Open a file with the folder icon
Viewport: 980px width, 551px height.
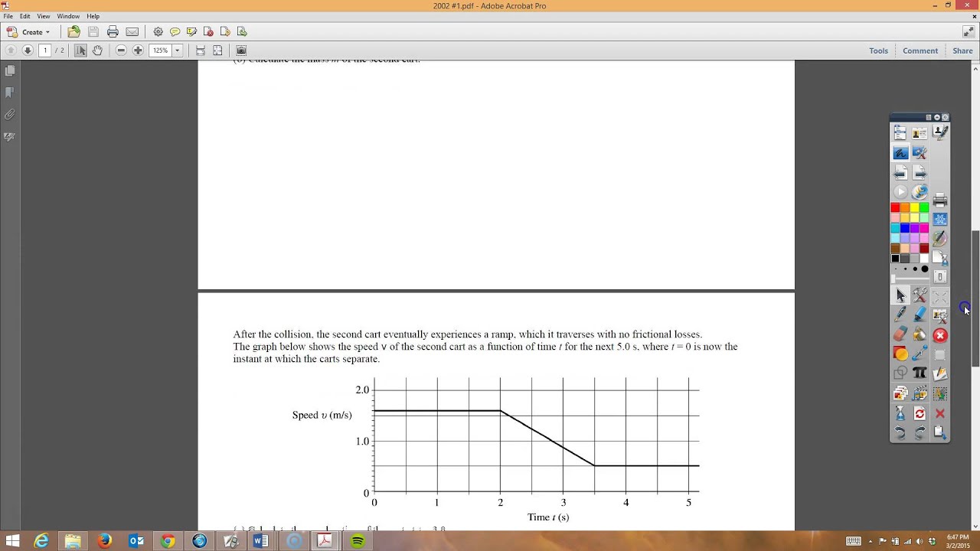(73, 32)
